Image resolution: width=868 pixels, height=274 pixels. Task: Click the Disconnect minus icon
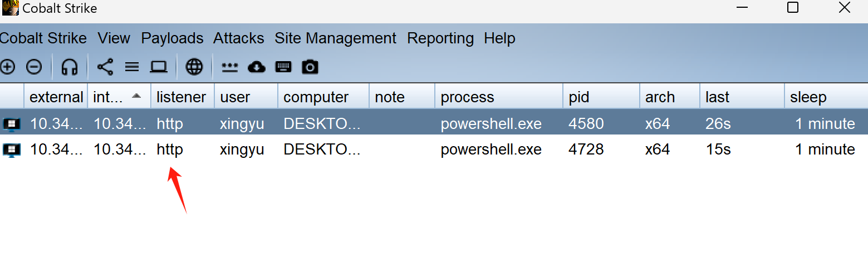34,67
